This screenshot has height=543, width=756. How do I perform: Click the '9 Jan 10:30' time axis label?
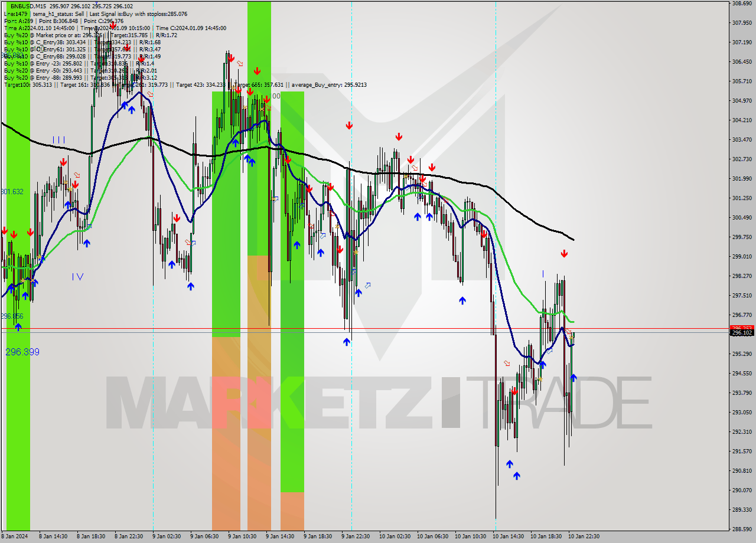tap(242, 537)
